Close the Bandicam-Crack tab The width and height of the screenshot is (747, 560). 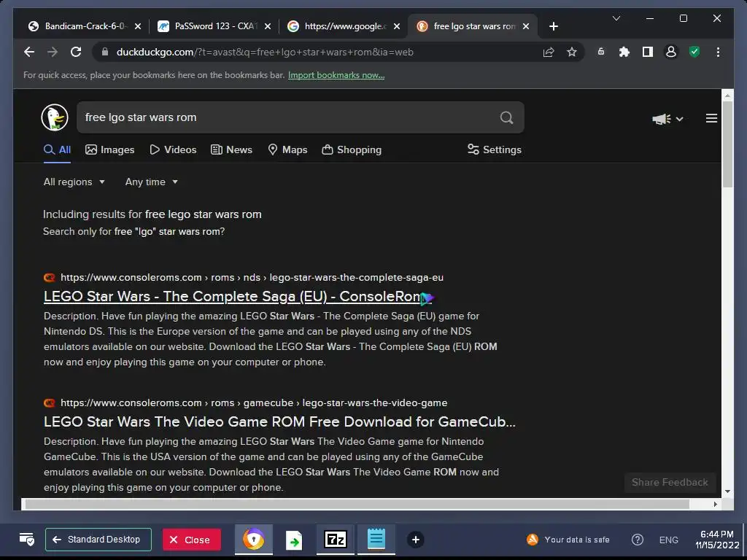(138, 26)
